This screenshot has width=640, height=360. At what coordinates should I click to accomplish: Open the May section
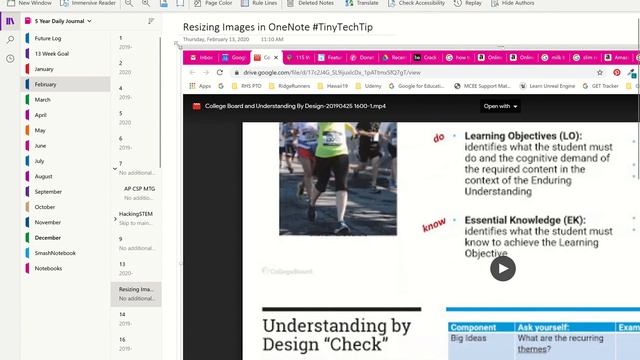coord(65,130)
